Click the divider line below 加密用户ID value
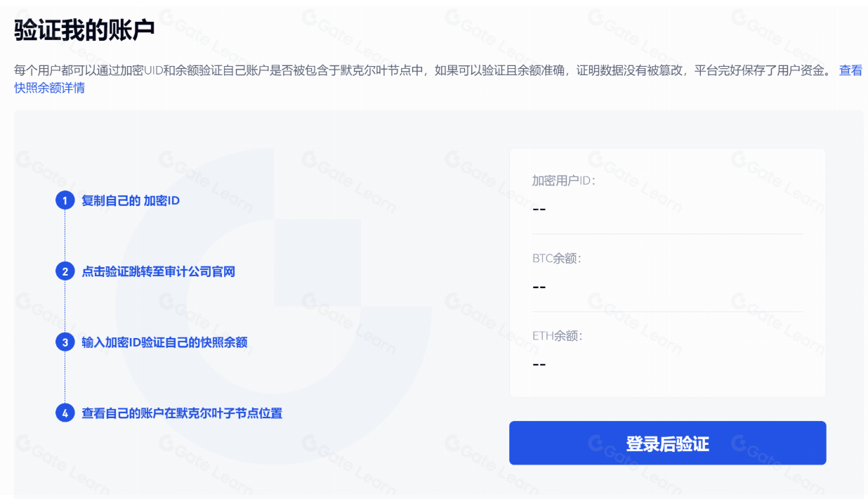The height and width of the screenshot is (499, 868). [x=667, y=233]
